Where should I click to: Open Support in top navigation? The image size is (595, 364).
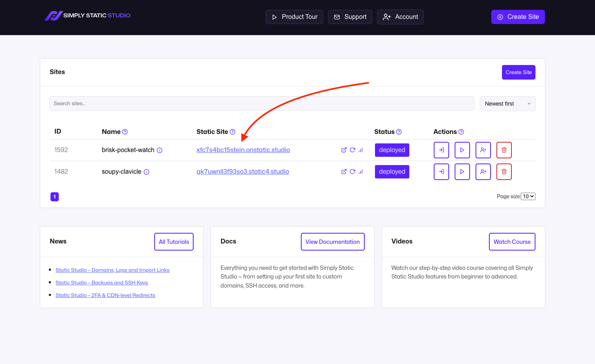(350, 17)
